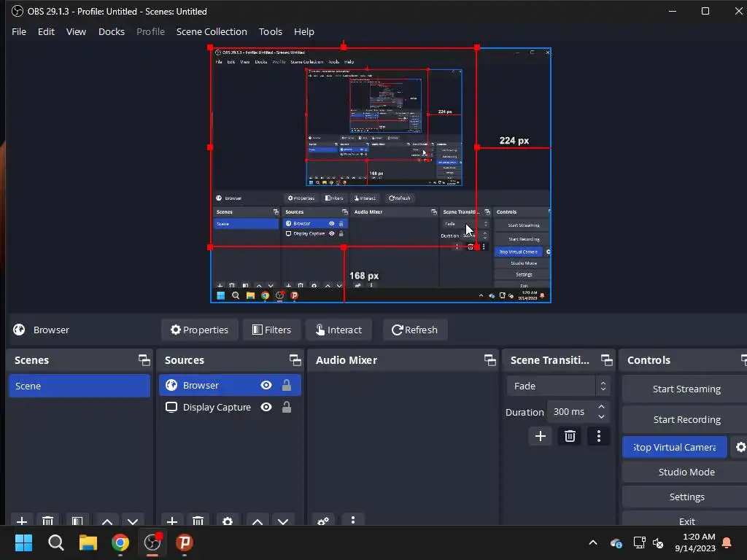
Task: Open the Help menu
Action: 304,31
